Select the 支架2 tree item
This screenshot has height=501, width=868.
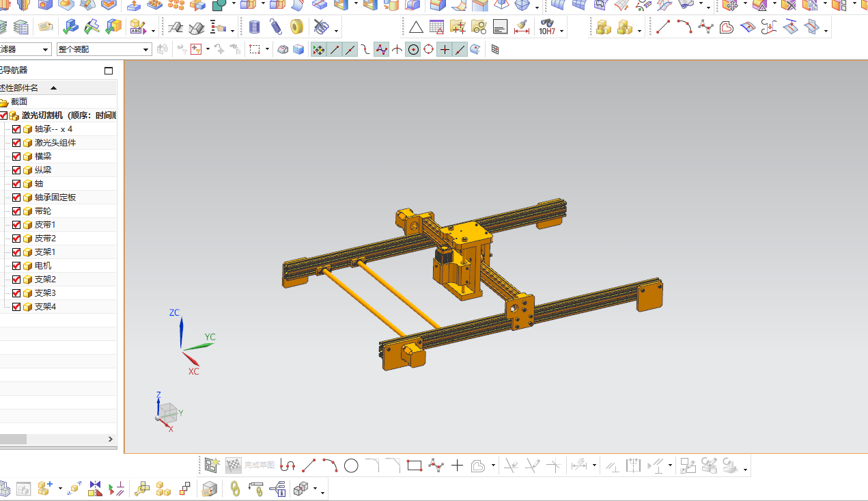[45, 280]
